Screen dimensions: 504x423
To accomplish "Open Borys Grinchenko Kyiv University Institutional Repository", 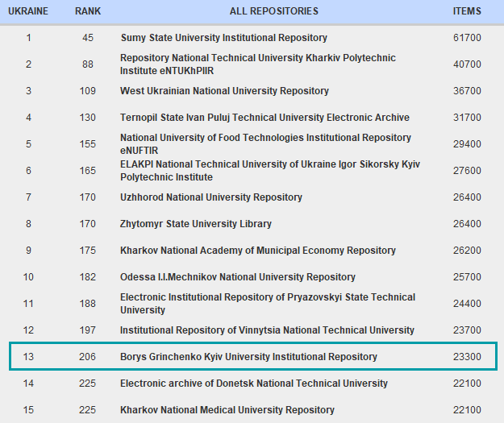I will click(248, 357).
